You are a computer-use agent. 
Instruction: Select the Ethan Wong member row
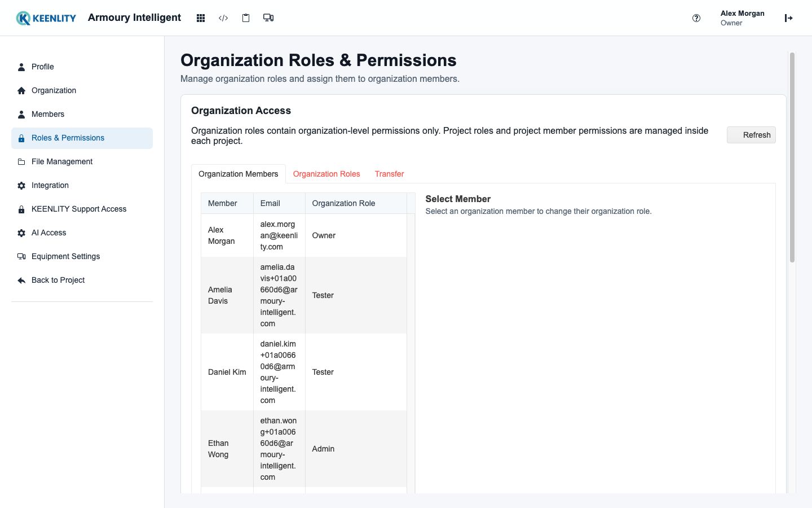(304, 449)
